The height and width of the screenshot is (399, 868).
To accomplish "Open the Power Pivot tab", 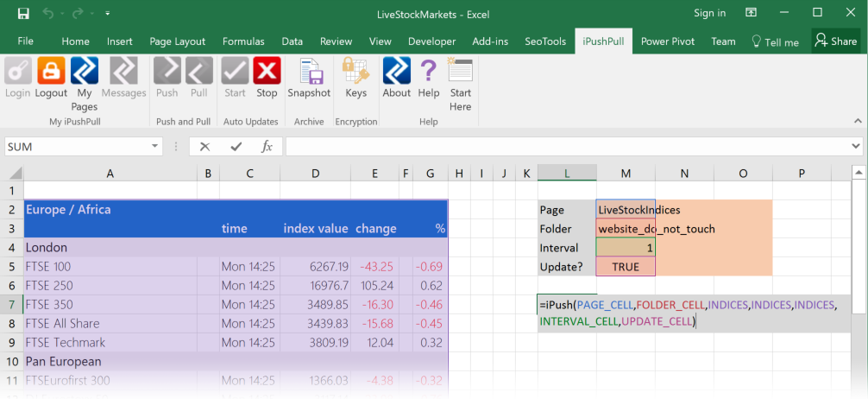I will [667, 41].
